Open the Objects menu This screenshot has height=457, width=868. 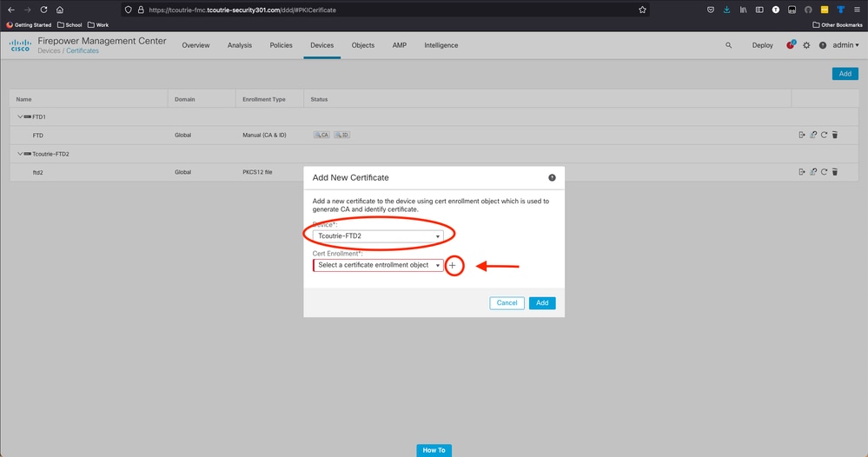point(363,45)
